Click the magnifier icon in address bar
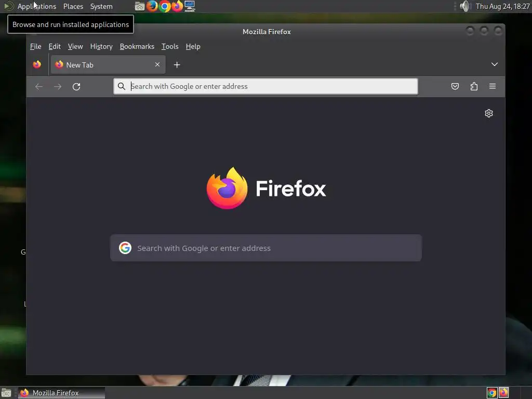 122,86
